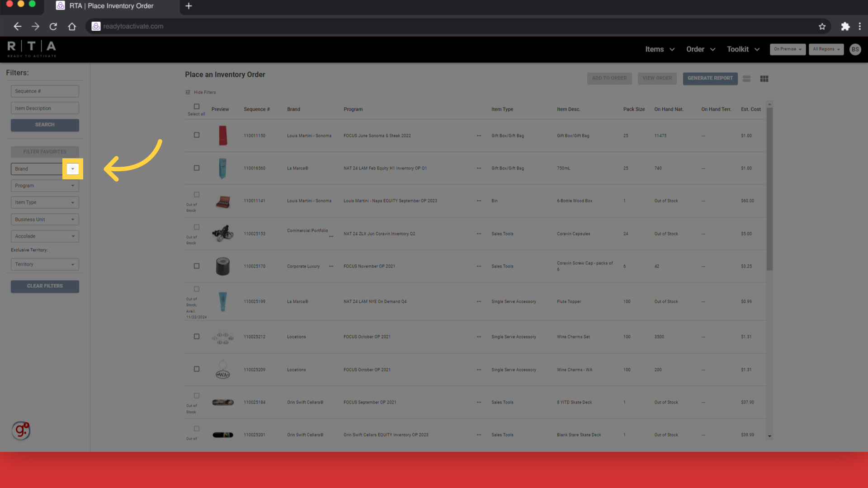Open options dots for NAT 24 LAM NYE row
Viewport: 868px width, 488px height.
(479, 301)
